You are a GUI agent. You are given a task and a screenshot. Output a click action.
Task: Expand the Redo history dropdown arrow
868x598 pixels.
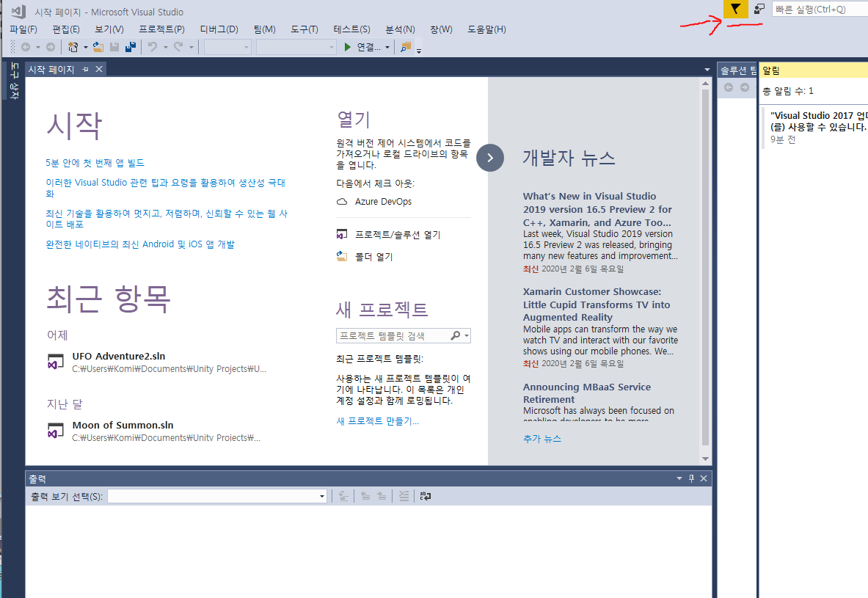(x=192, y=48)
